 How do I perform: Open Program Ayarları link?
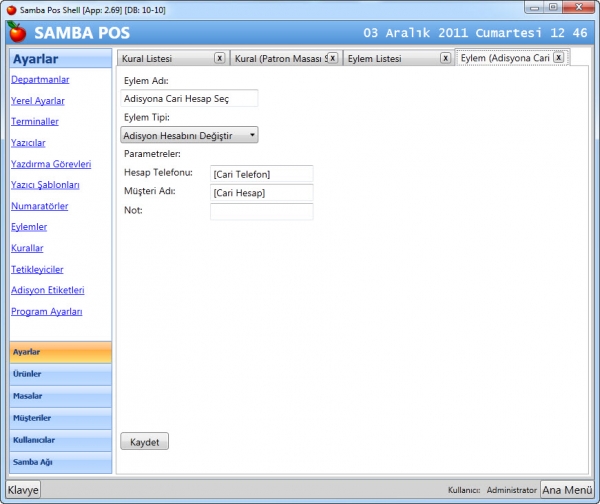pyautogui.click(x=47, y=312)
